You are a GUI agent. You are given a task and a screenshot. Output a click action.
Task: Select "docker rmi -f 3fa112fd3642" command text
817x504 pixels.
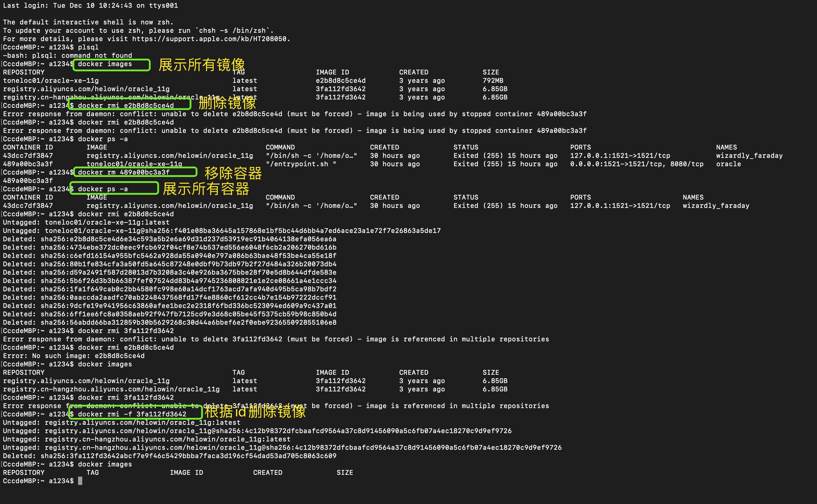click(x=132, y=414)
